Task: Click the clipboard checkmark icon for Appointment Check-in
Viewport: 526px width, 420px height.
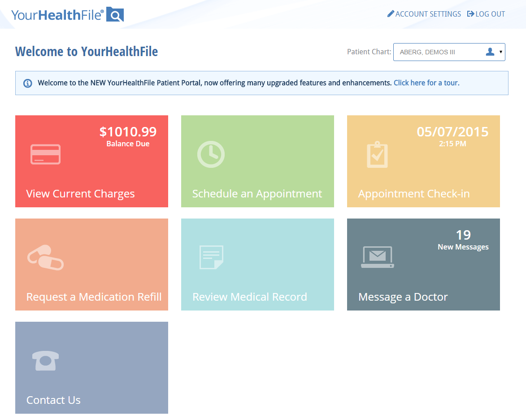Action: 377,154
